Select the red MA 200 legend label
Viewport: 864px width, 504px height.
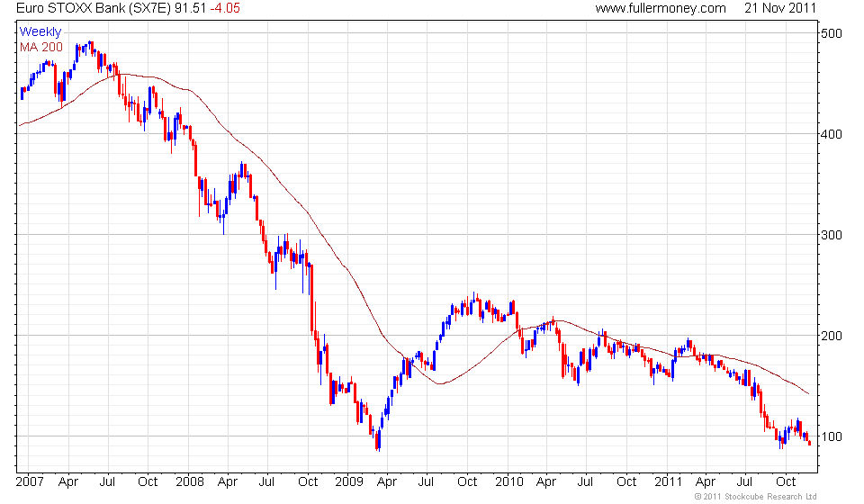coord(41,48)
